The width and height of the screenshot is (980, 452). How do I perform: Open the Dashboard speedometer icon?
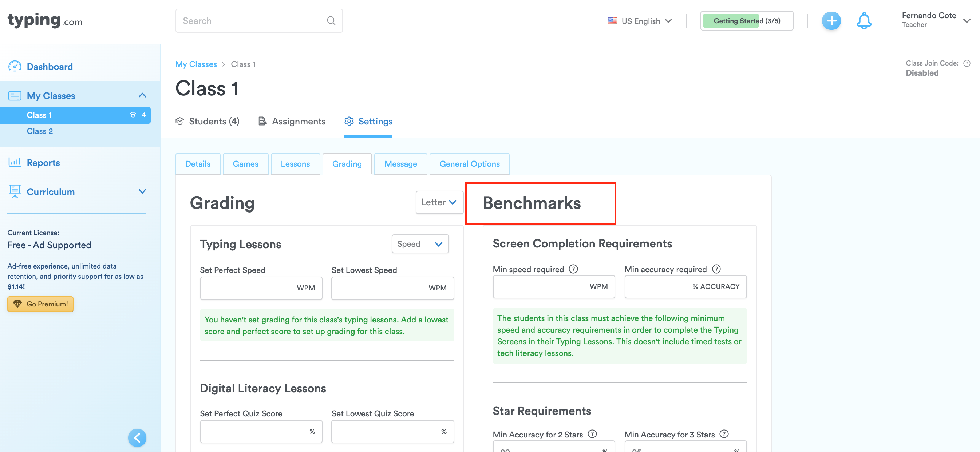click(x=15, y=66)
